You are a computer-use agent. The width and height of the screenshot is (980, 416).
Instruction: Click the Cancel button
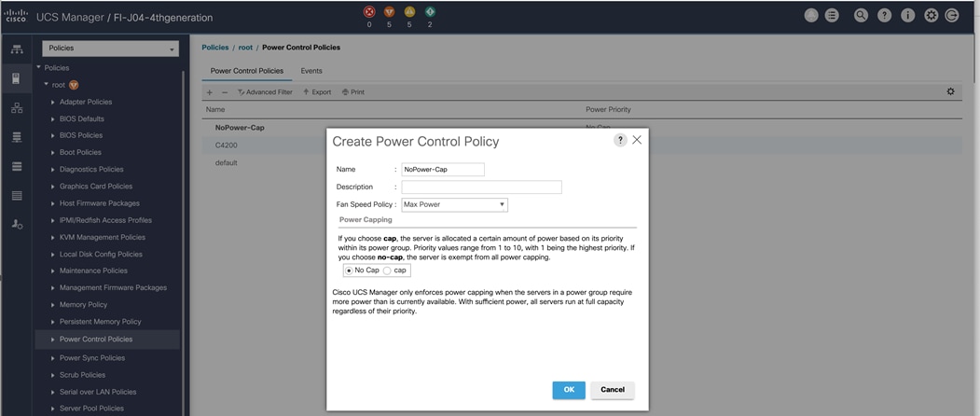(613, 390)
